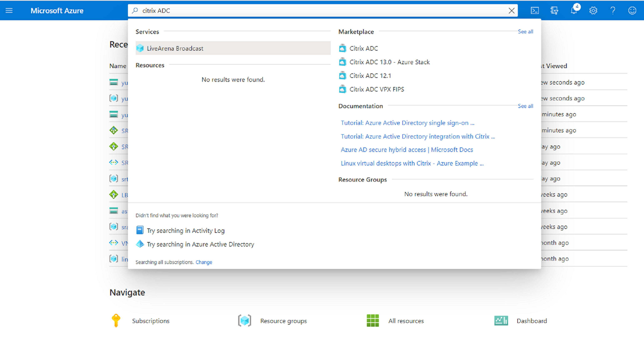
Task: Click the Azure settings gear icon
Action: pyautogui.click(x=593, y=11)
